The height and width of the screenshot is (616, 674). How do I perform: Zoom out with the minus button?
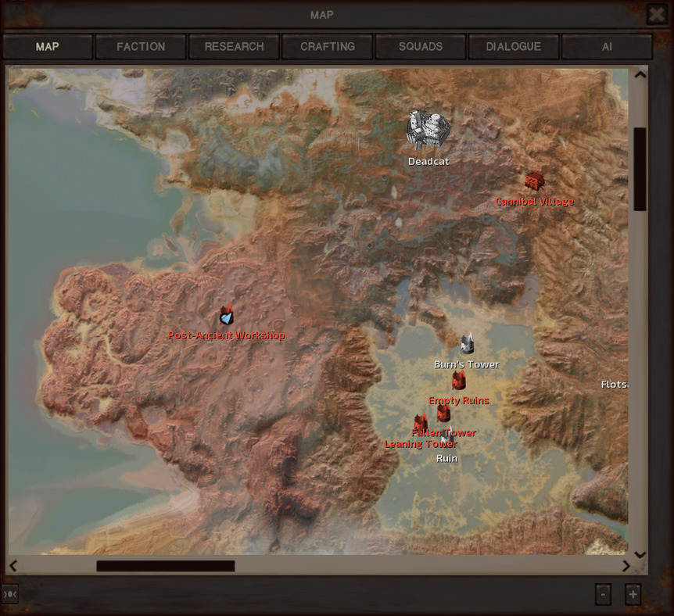click(x=603, y=595)
